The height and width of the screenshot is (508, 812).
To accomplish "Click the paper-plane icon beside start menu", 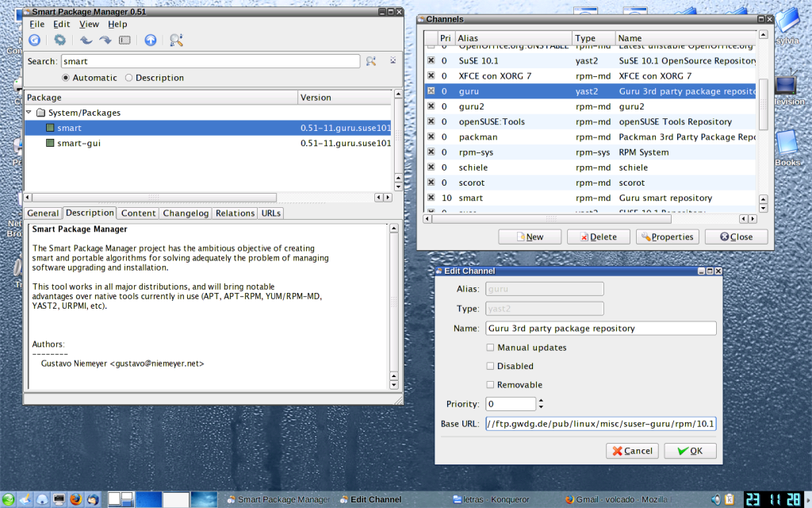I will coord(25,500).
